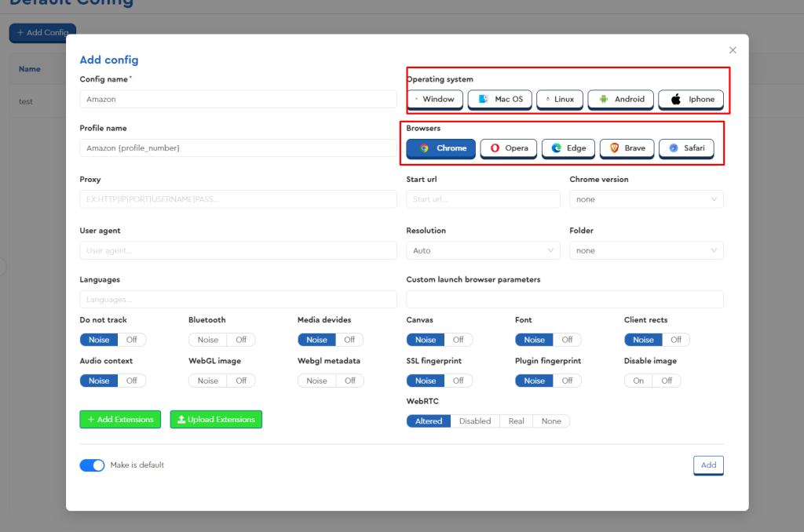Turn Disable image On
The height and width of the screenshot is (532, 804).
point(638,381)
